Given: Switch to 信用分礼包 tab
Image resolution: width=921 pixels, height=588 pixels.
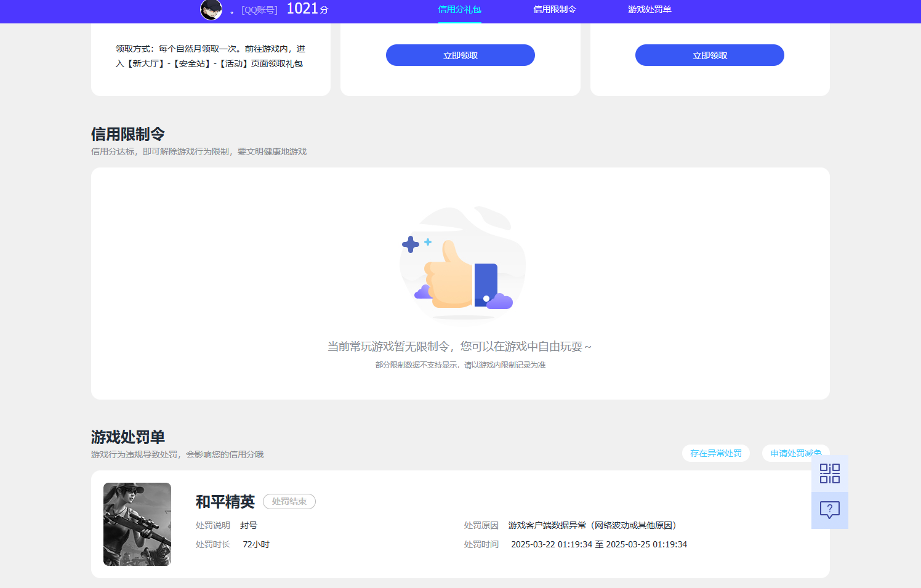Looking at the screenshot, I should point(459,9).
